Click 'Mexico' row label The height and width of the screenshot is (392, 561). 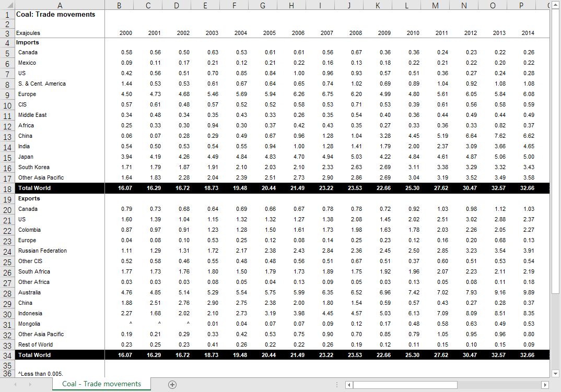pos(27,63)
